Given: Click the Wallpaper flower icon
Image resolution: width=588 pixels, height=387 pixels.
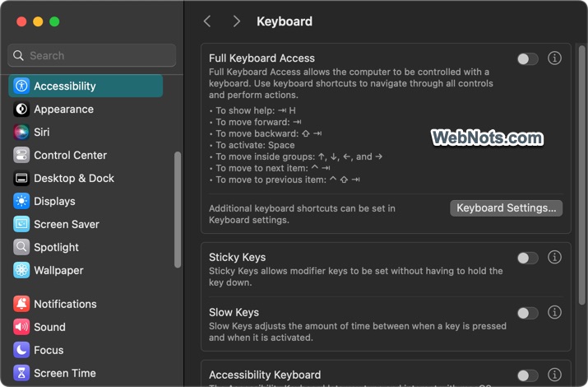Looking at the screenshot, I should 21,270.
